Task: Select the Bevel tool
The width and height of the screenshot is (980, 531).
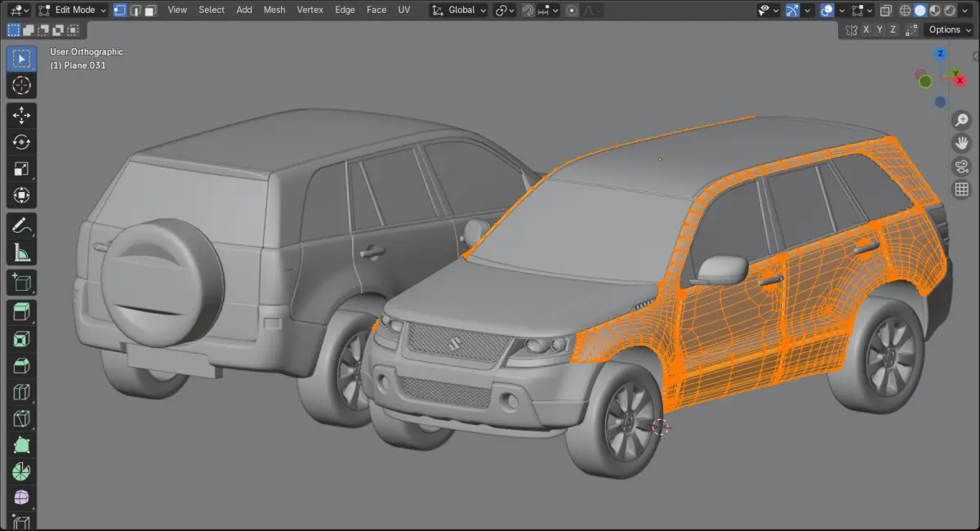Action: pyautogui.click(x=22, y=366)
